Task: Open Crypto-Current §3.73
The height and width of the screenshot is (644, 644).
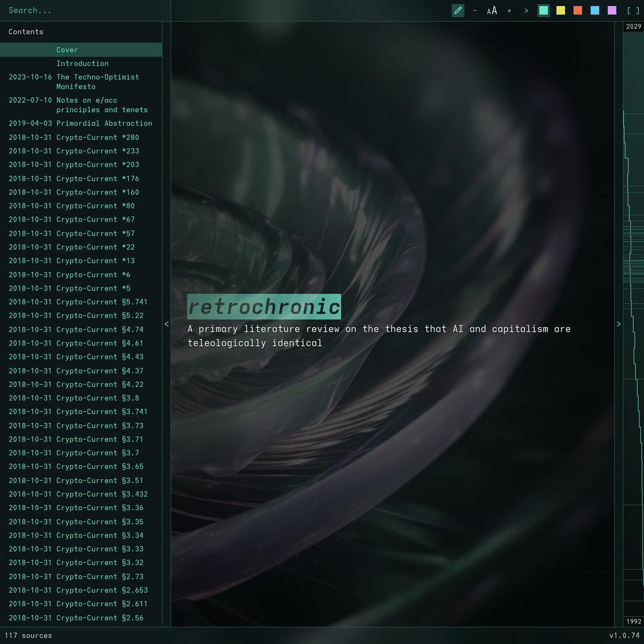Action: 81,426
